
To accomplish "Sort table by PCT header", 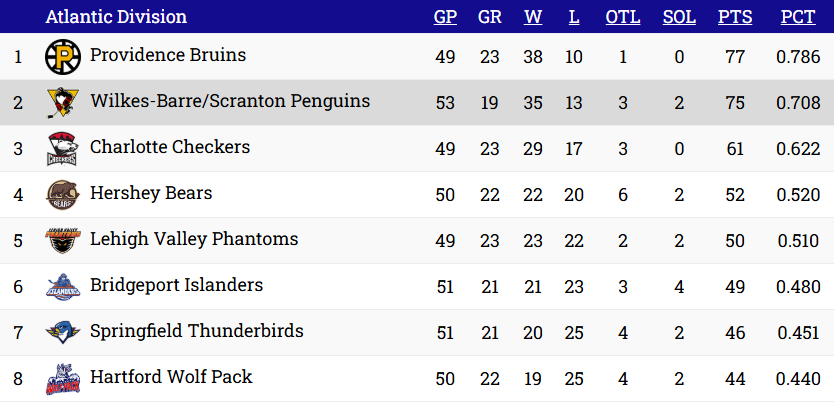I will pyautogui.click(x=797, y=17).
